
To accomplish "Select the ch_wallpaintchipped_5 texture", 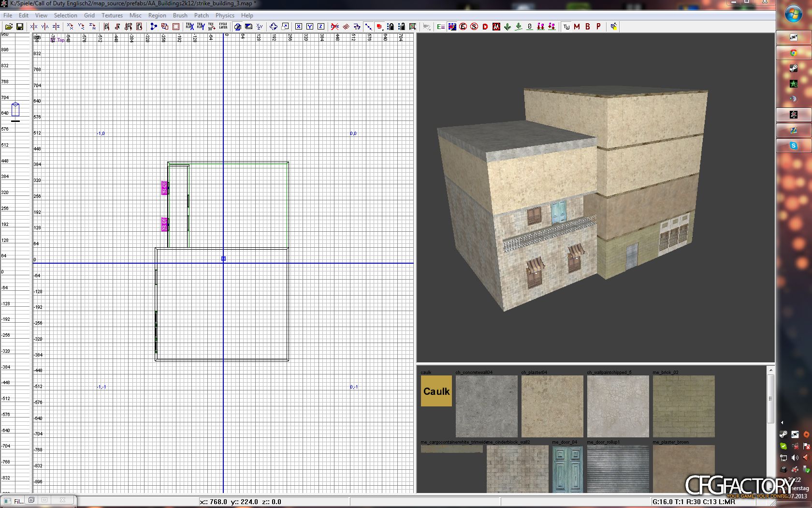I will click(x=618, y=406).
